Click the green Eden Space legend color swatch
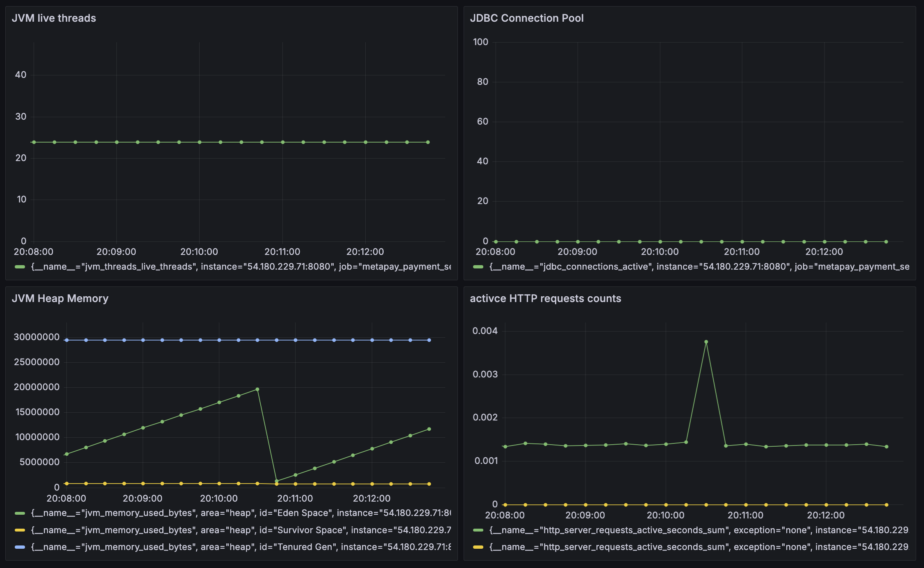 point(20,513)
